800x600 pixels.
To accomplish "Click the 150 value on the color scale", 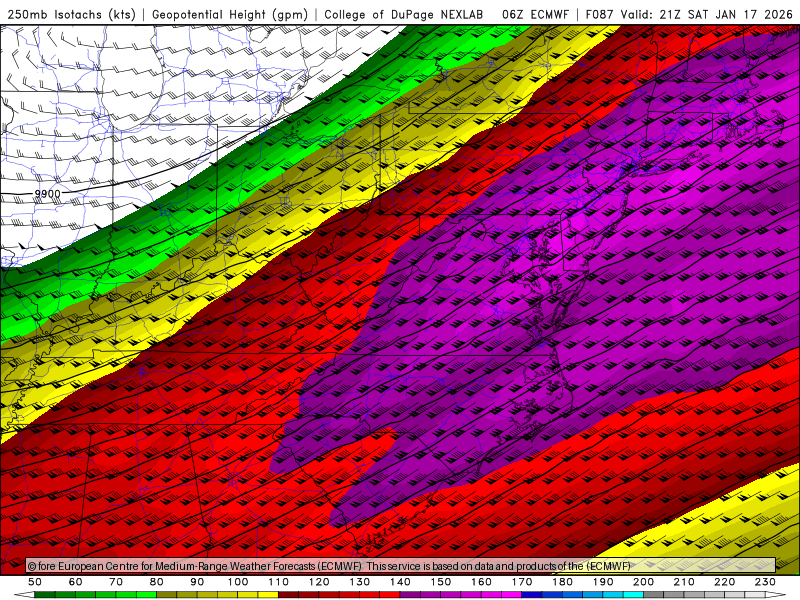I will (441, 582).
